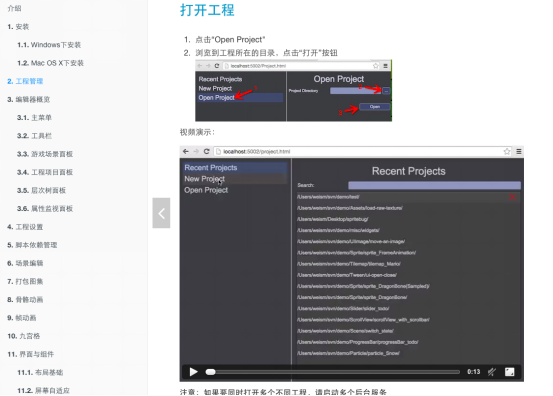The height and width of the screenshot is (396, 553).
Task: Click the video progress slider handle
Action: click(211, 372)
